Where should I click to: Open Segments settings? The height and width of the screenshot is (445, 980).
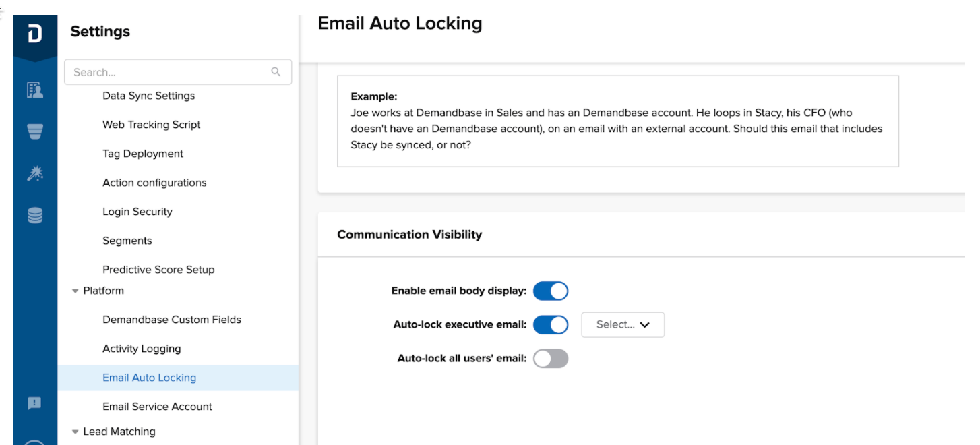[x=127, y=241]
